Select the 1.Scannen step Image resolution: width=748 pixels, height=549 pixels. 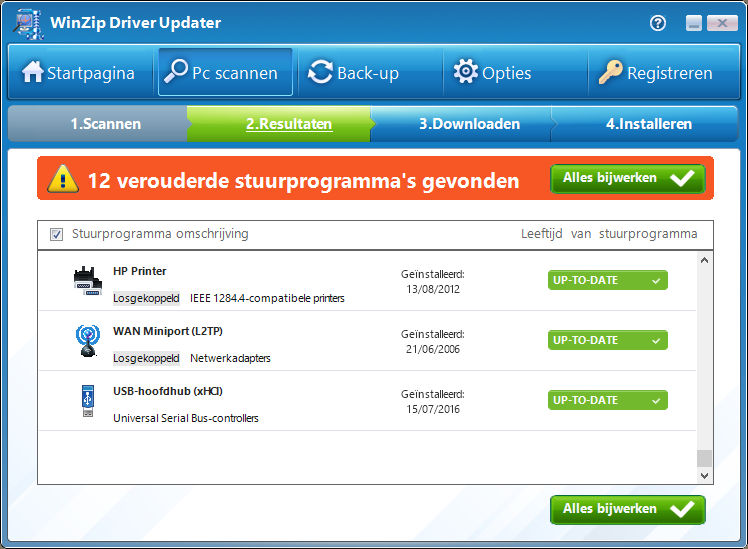pos(98,124)
